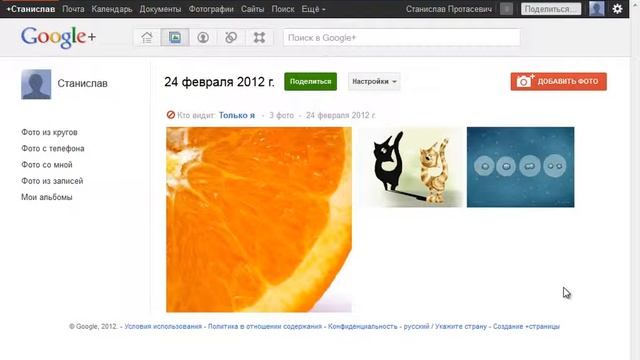Open the settings gear icon
Viewport: 640px width, 360px height.
[x=618, y=9]
